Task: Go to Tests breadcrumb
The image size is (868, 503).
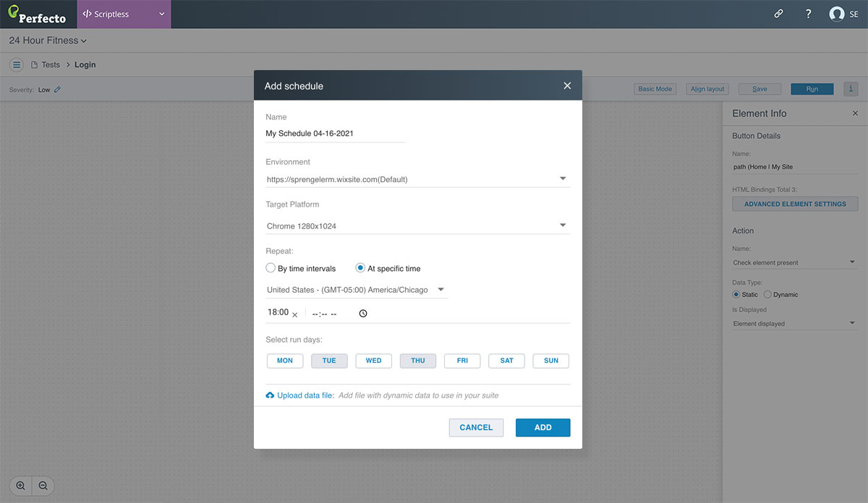Action: (x=51, y=64)
